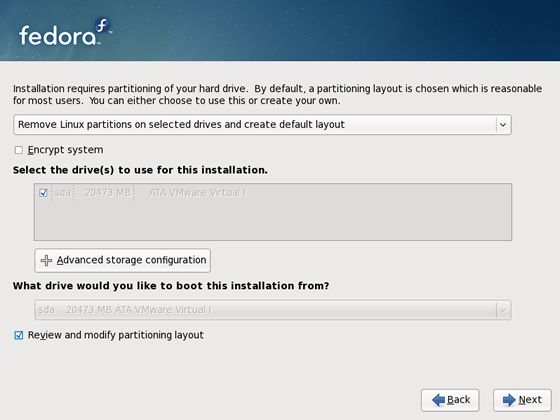Click the empty area of the drive selection list
Viewport: 560px width, 420px height.
[273, 220]
